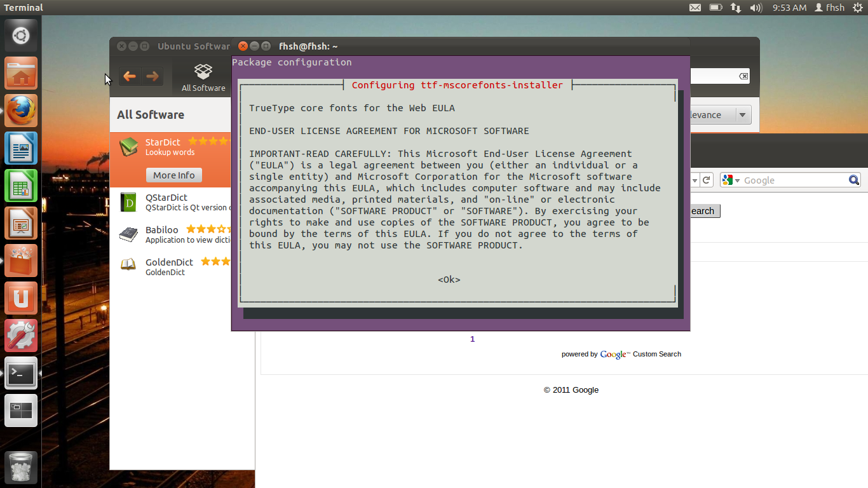The image size is (868, 488).
Task: Click the QStarDict icon
Action: pyautogui.click(x=128, y=202)
